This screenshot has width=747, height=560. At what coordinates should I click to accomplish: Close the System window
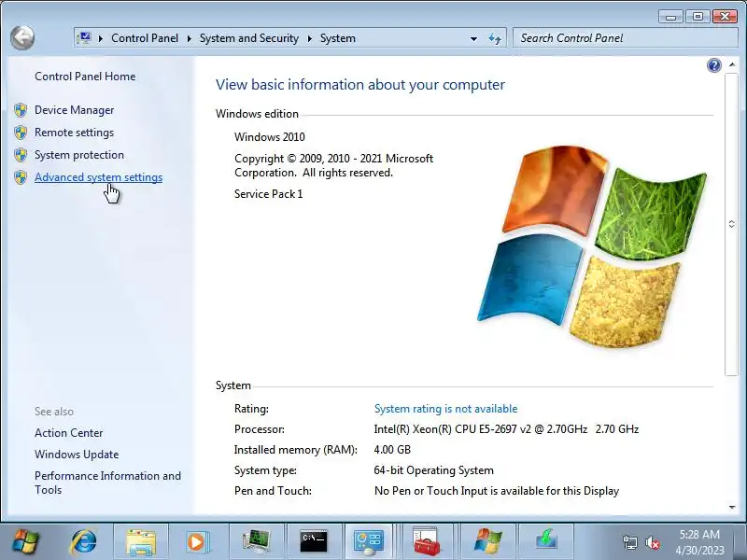click(725, 17)
